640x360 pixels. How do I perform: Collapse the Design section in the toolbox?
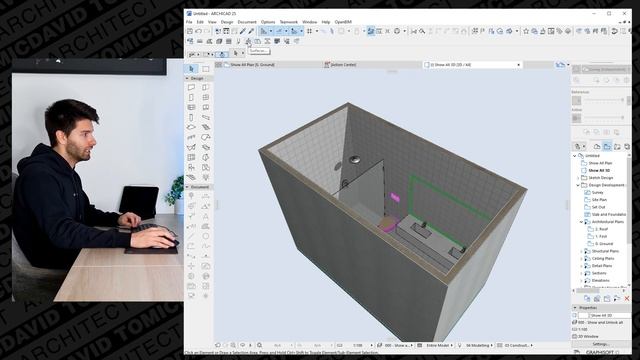[187, 78]
